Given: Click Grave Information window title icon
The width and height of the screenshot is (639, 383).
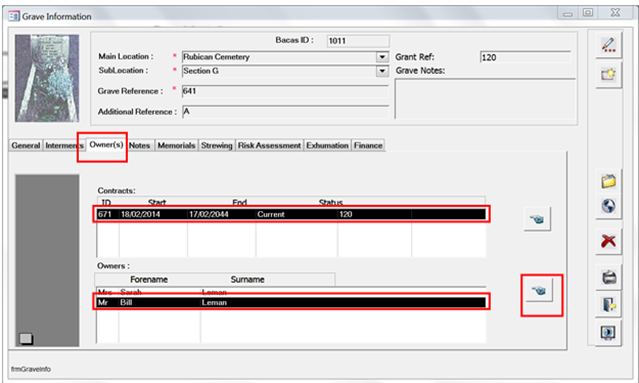Looking at the screenshot, I should pyautogui.click(x=14, y=16).
